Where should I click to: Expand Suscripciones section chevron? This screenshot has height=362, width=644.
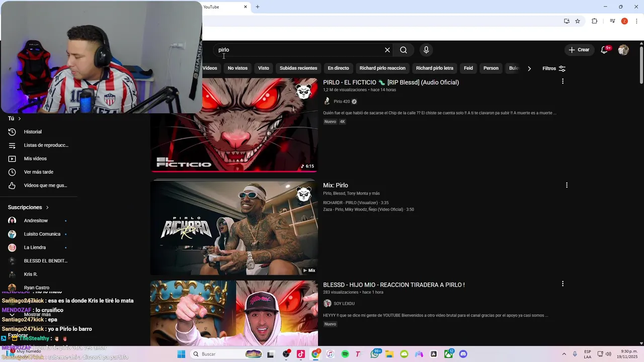pos(47,207)
